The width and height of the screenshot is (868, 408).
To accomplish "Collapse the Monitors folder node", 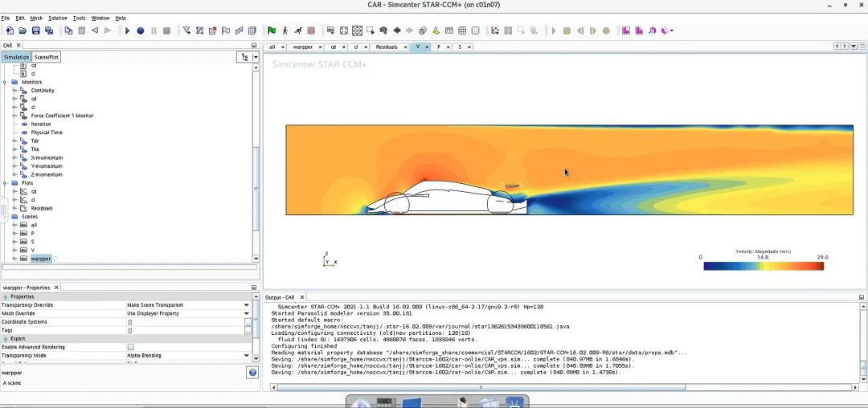I will point(6,82).
